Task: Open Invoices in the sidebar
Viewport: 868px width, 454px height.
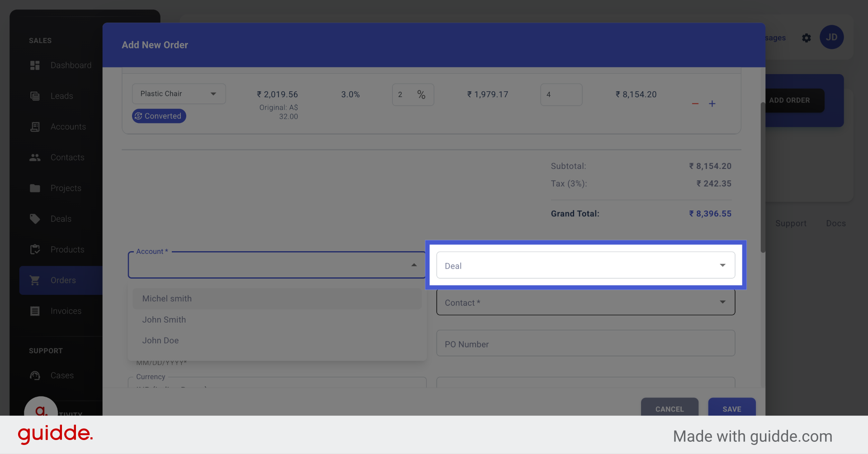Action: (x=66, y=311)
